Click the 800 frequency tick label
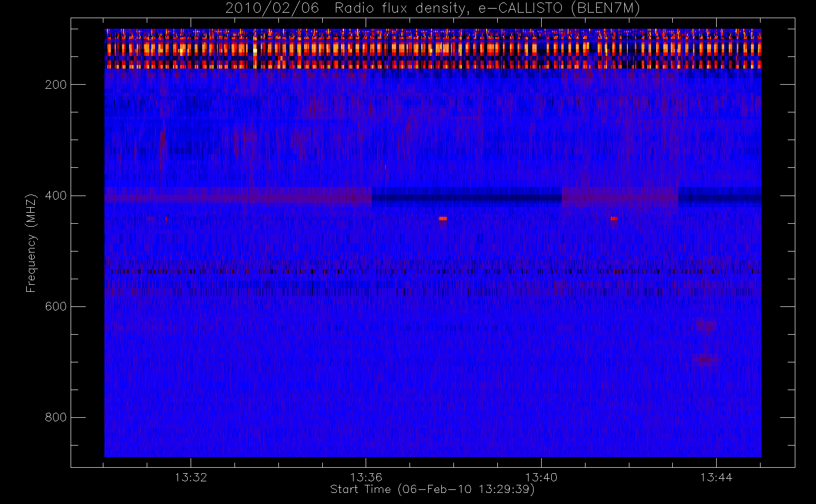 (x=56, y=417)
